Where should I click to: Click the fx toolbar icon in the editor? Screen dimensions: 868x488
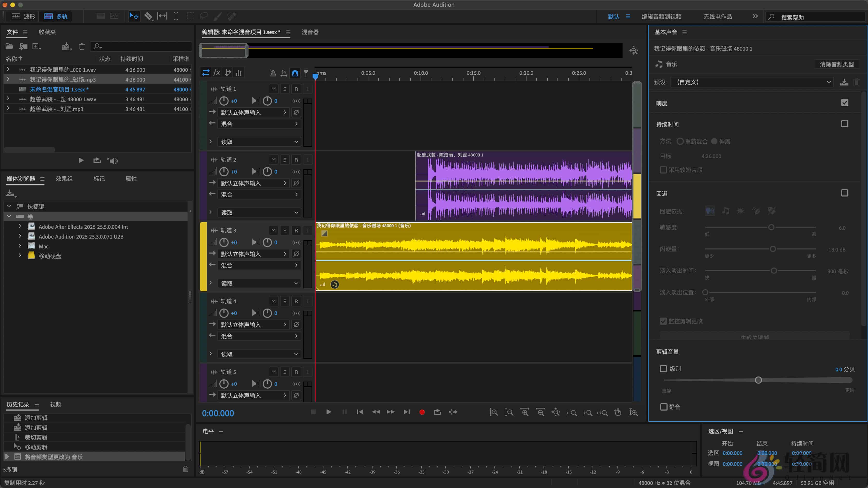[x=217, y=72]
